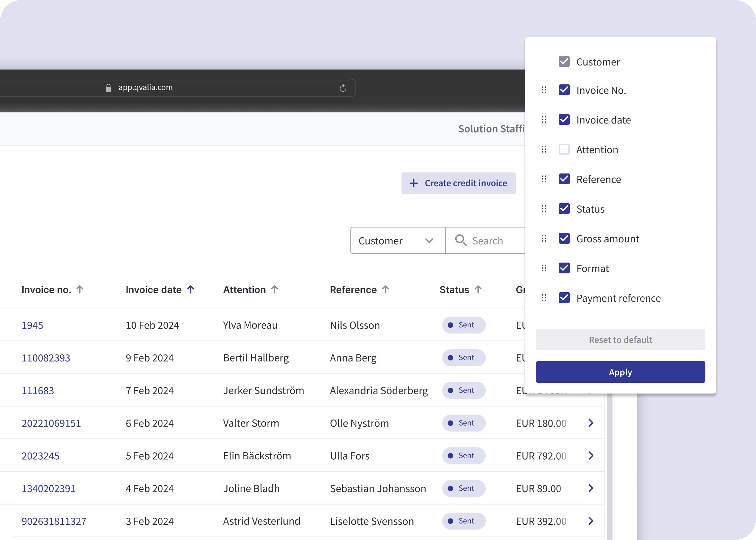756x540 pixels.
Task: Expand invoice row EUR 89.00 chevron
Action: pos(591,488)
